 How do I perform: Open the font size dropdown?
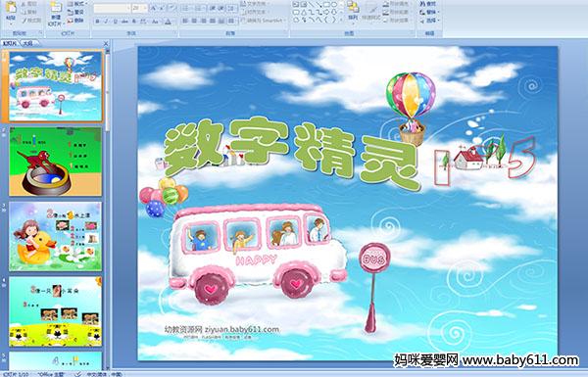pyautogui.click(x=139, y=8)
